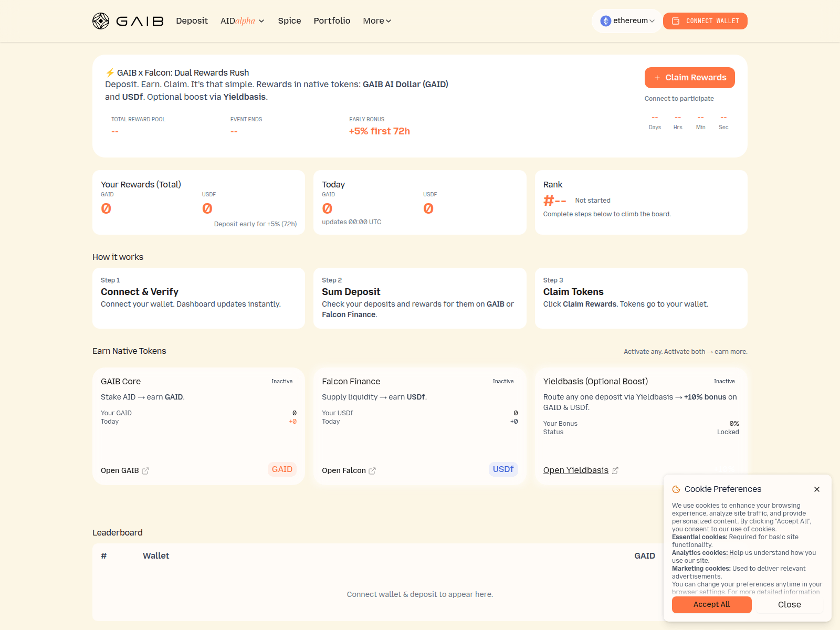The width and height of the screenshot is (840, 630).
Task: Open the Deposit nav item
Action: pos(192,21)
